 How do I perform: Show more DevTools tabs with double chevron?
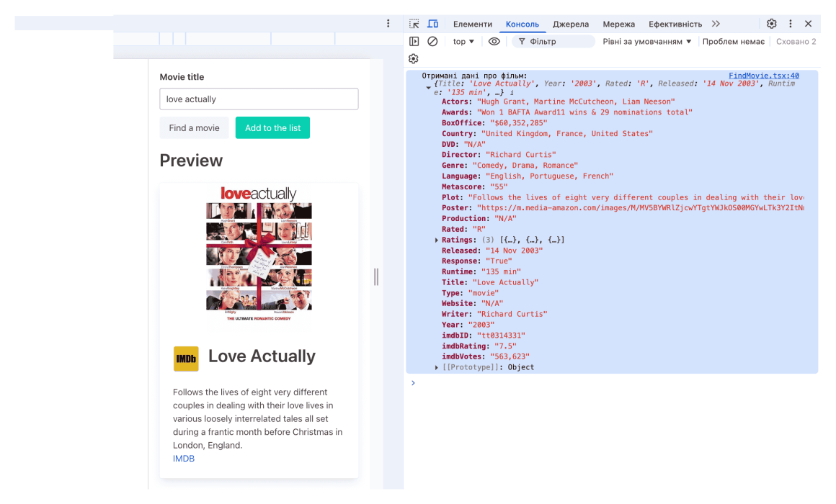[716, 24]
